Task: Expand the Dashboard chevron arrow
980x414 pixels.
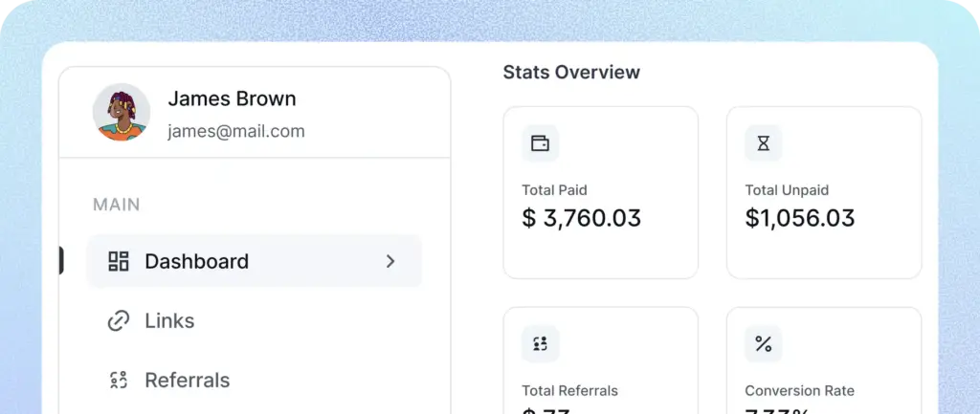Action: (x=390, y=261)
